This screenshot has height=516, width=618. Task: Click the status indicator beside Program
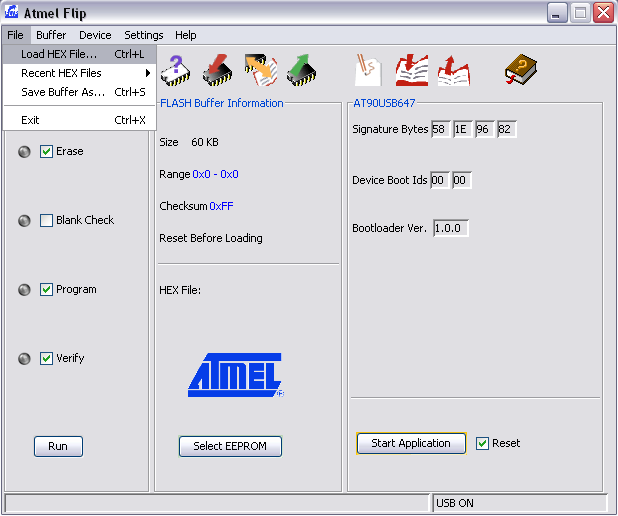pos(24,290)
